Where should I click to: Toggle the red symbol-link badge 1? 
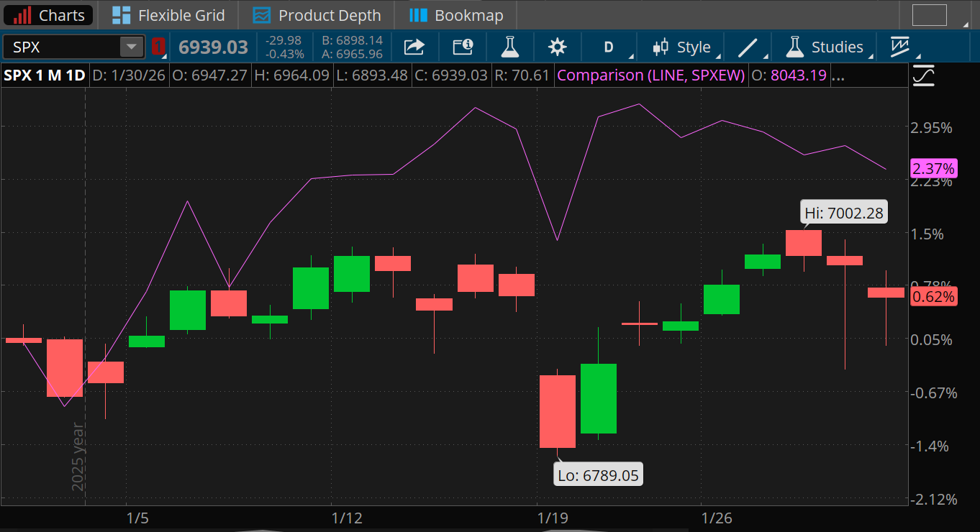(158, 46)
